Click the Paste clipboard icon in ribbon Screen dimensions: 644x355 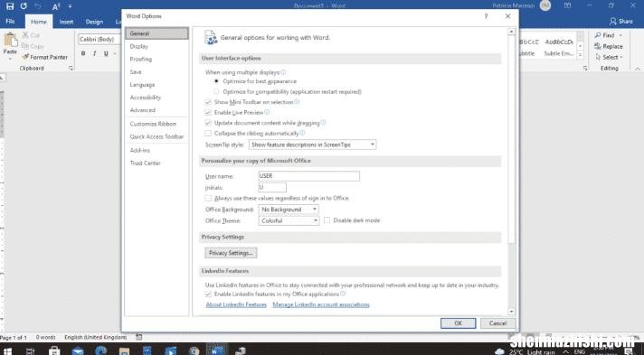click(10, 41)
